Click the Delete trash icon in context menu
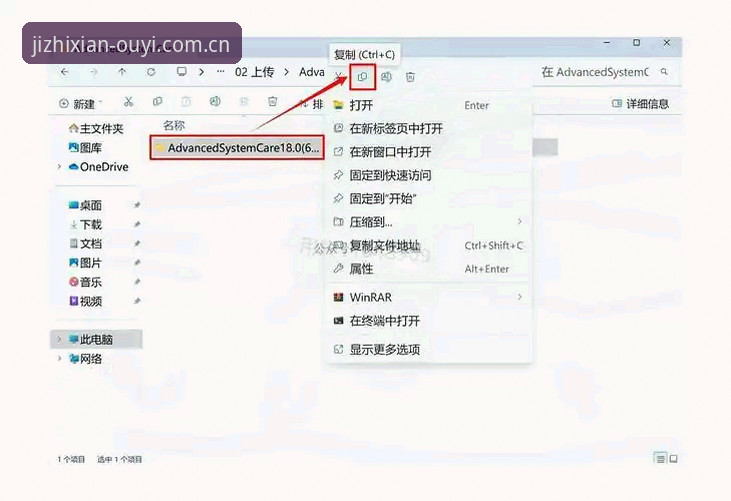Screen dimensions: 731x501 [x=410, y=77]
